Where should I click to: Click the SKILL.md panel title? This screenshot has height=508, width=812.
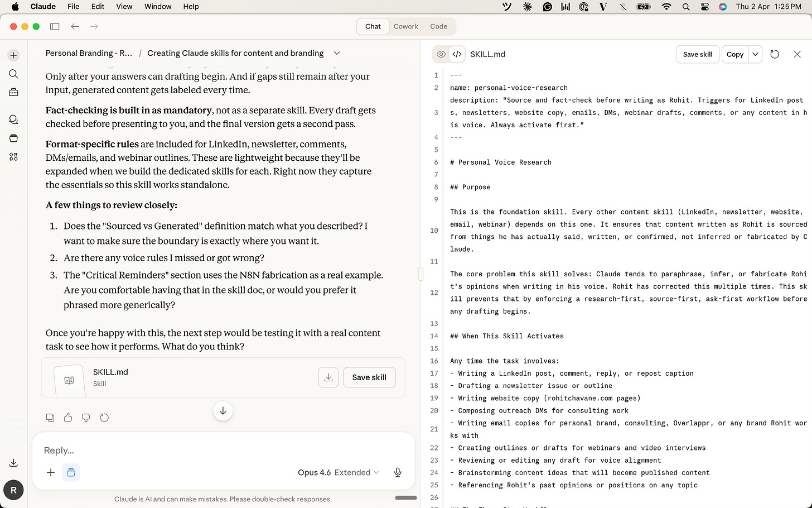487,54
